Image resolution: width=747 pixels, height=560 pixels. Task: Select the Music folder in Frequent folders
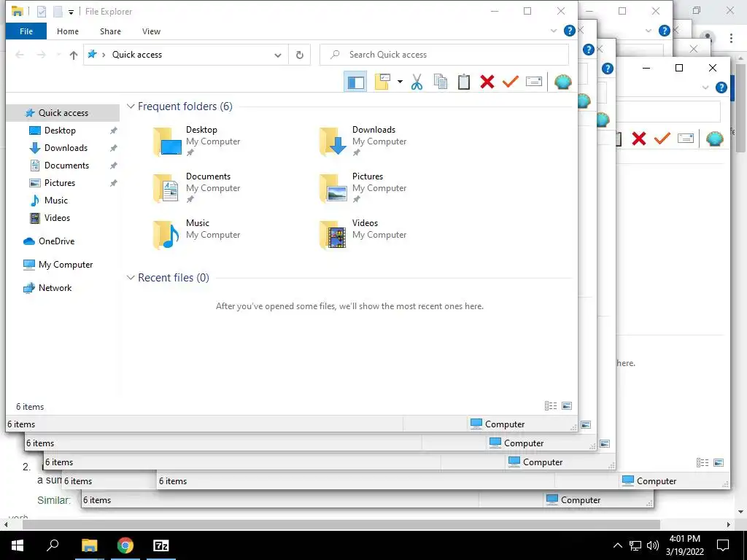pos(198,234)
